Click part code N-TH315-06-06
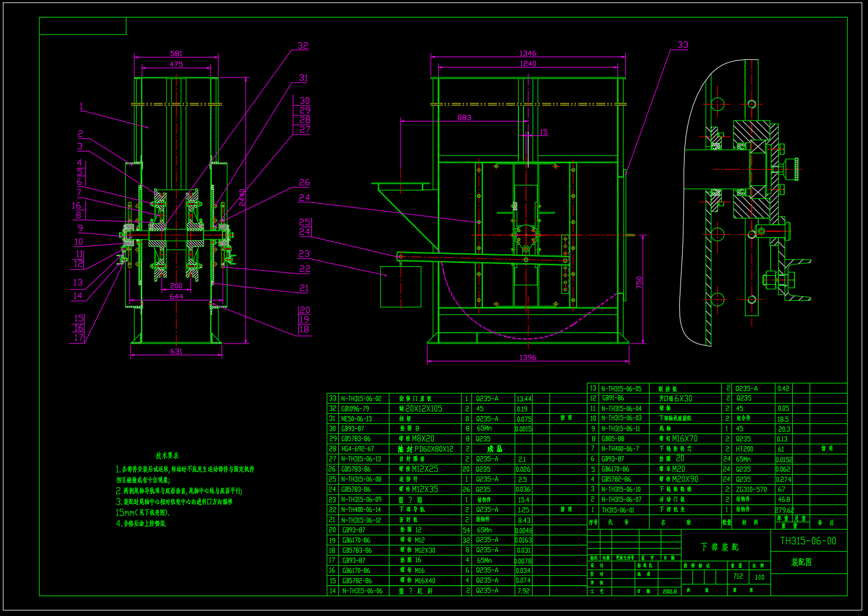The image size is (868, 616). click(362, 591)
